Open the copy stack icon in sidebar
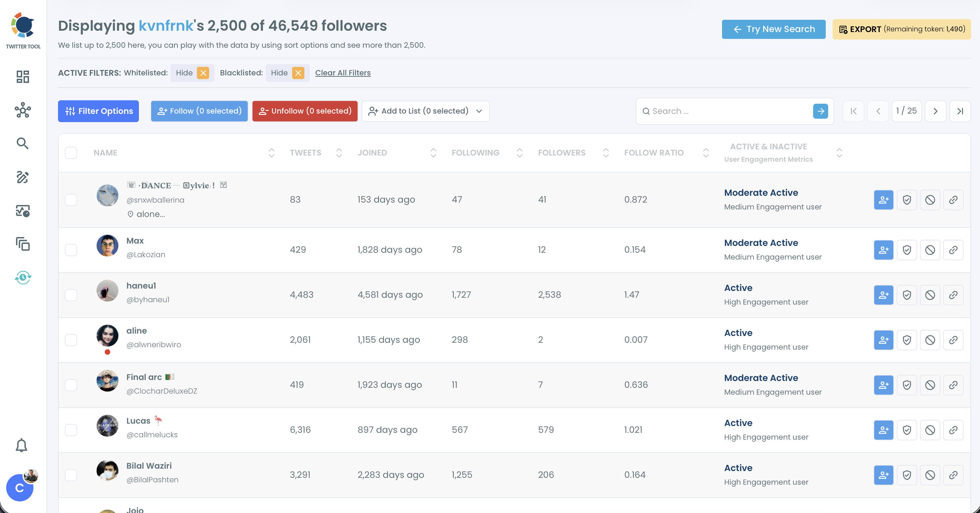This screenshot has width=980, height=513. [23, 244]
